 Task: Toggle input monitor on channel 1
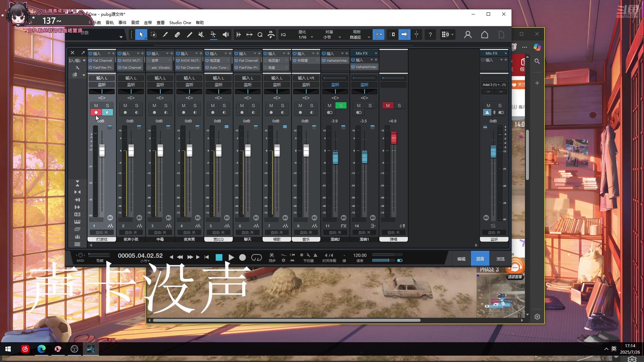tap(107, 112)
